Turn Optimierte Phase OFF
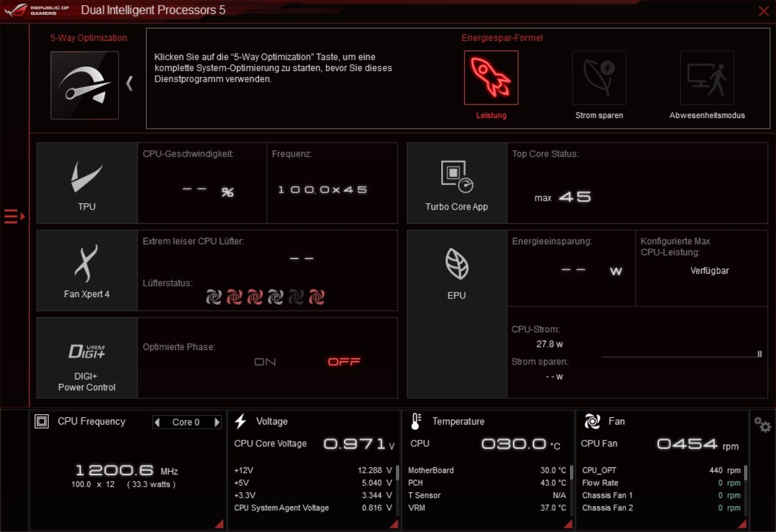776x532 pixels. [344, 362]
